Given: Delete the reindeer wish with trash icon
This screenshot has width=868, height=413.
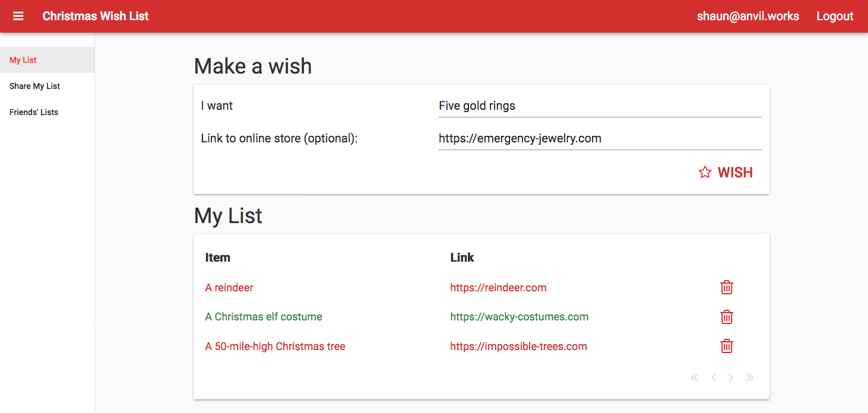Looking at the screenshot, I should [x=726, y=288].
